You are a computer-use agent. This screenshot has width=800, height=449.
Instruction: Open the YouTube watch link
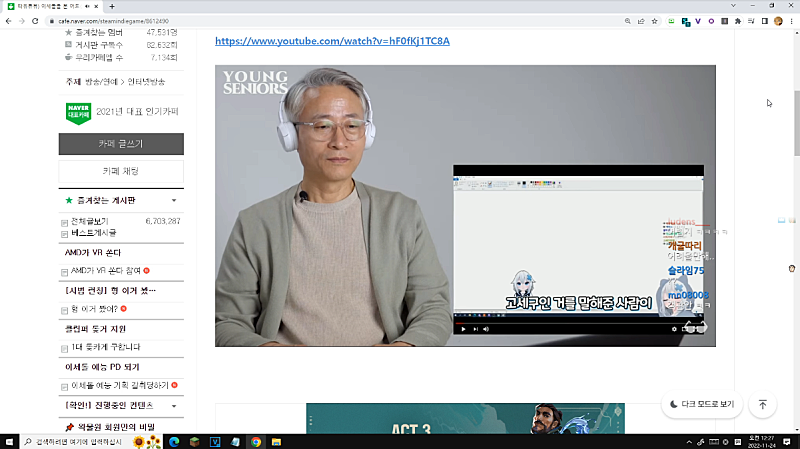tap(332, 41)
